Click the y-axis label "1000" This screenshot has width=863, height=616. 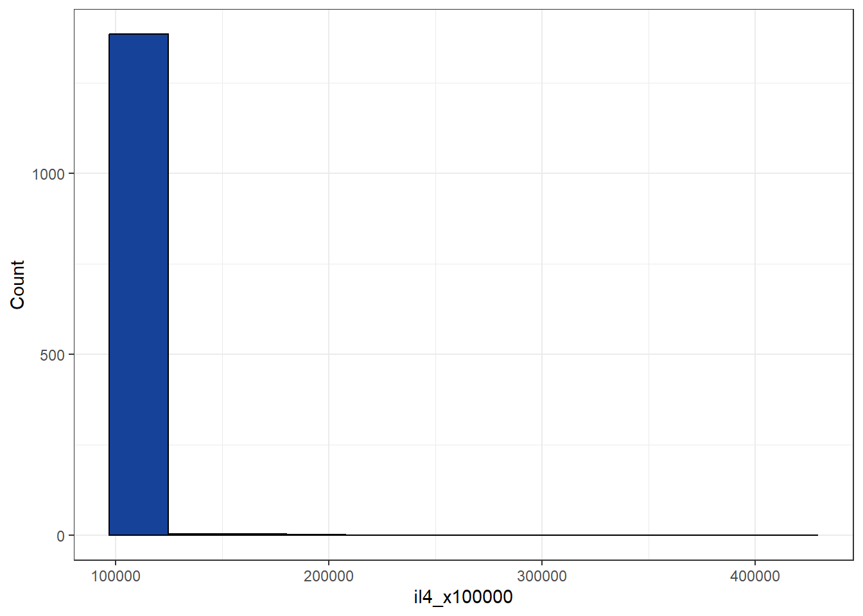tap(48, 175)
